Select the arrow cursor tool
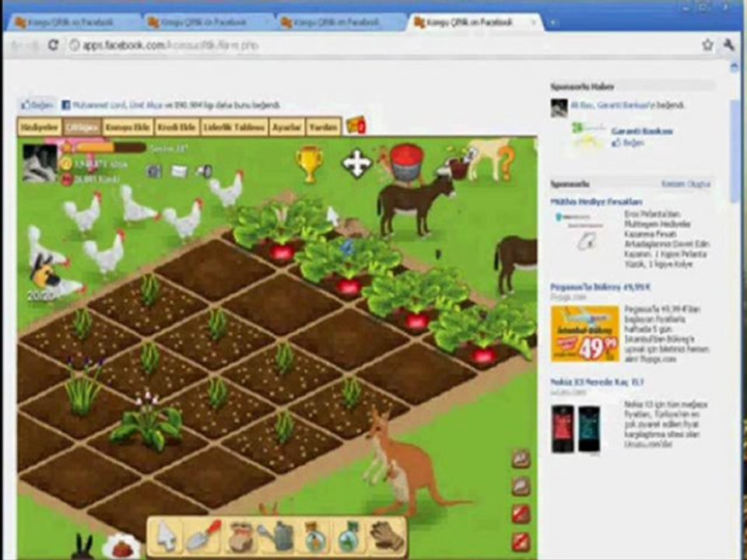 click(x=167, y=537)
